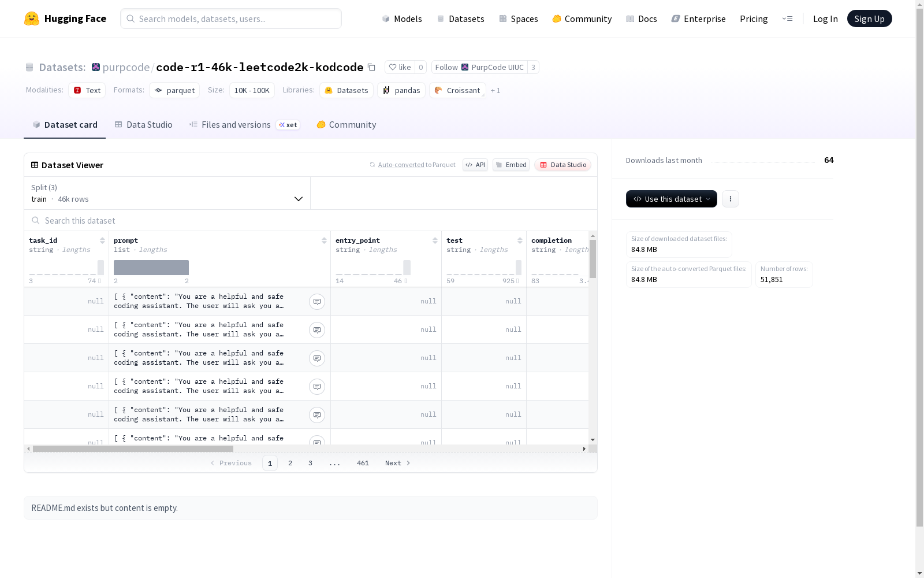Focus the Search models, datasets, users field

tap(231, 18)
